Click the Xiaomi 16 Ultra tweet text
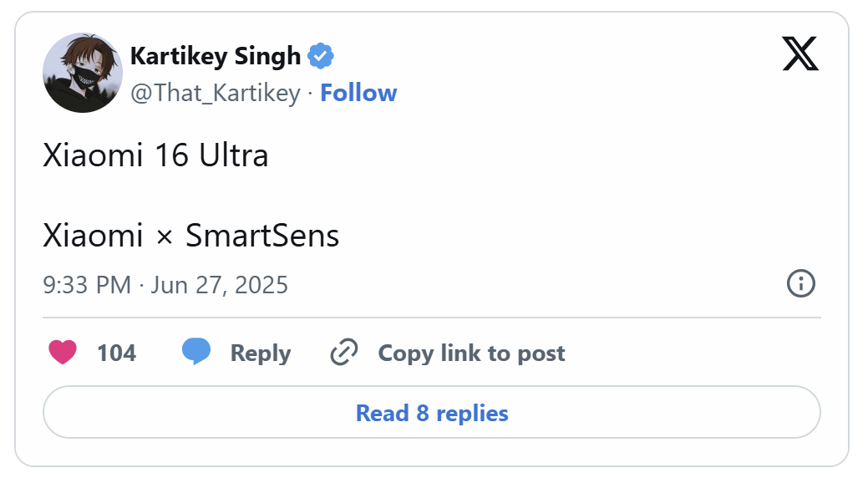Image resolution: width=868 pixels, height=478 pixels. [x=155, y=156]
